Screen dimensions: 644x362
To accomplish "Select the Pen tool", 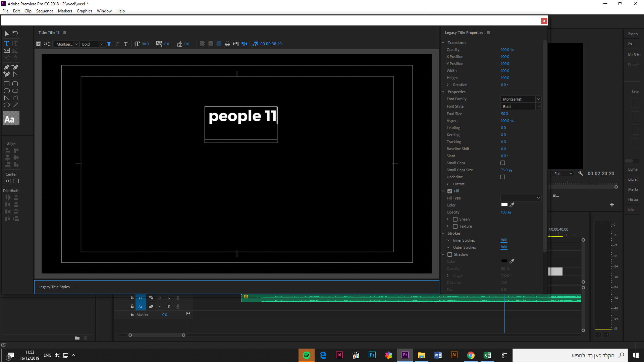I will tap(7, 67).
